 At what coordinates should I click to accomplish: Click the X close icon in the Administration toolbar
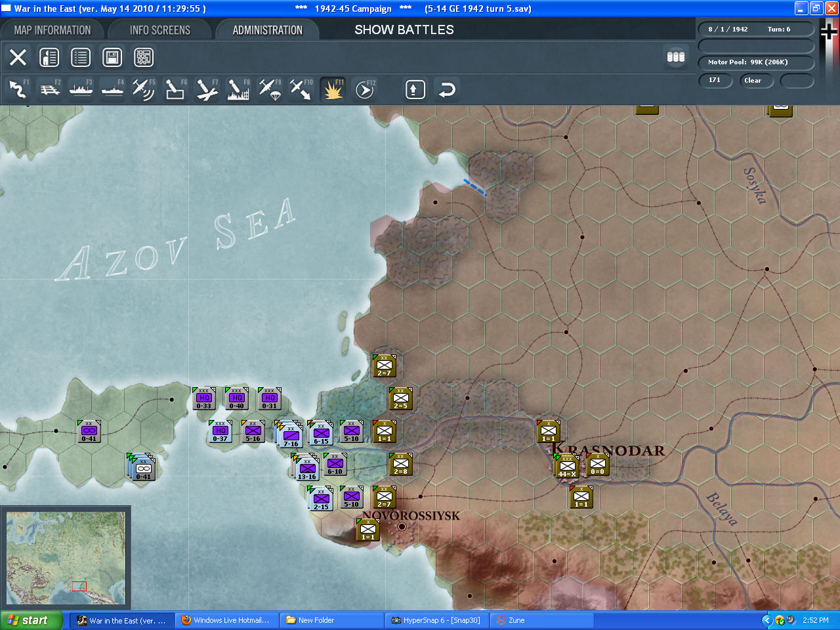18,57
